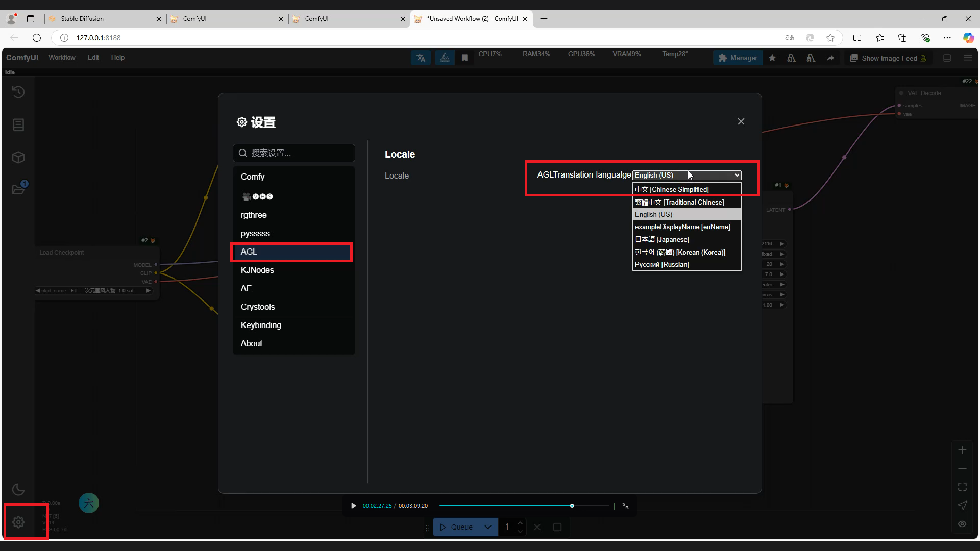Open the Keybinding settings category

click(294, 325)
